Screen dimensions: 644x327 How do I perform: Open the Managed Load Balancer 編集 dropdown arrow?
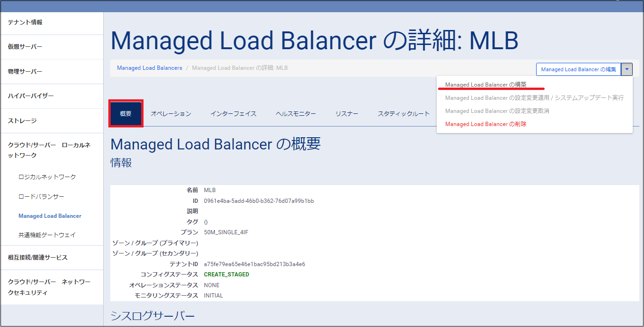(x=627, y=69)
